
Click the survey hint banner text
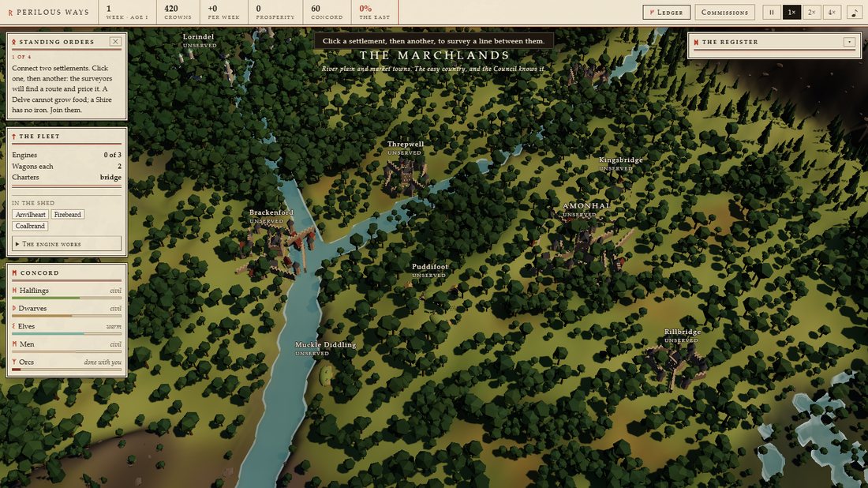click(x=433, y=41)
